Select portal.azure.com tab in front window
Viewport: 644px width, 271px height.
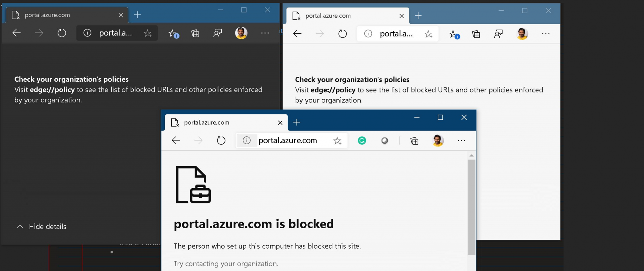pyautogui.click(x=226, y=122)
